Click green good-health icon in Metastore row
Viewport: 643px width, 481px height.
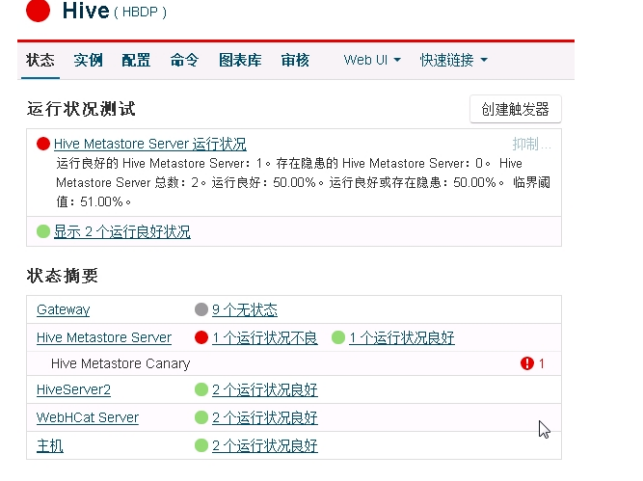tap(338, 337)
